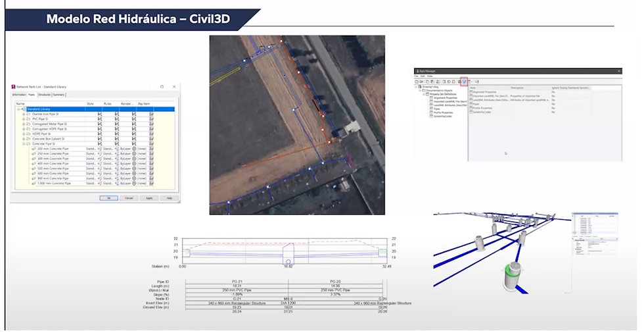Click the Network Parts List window title icon
Image resolution: width=644 pixels, height=333 pixels.
(x=13, y=87)
